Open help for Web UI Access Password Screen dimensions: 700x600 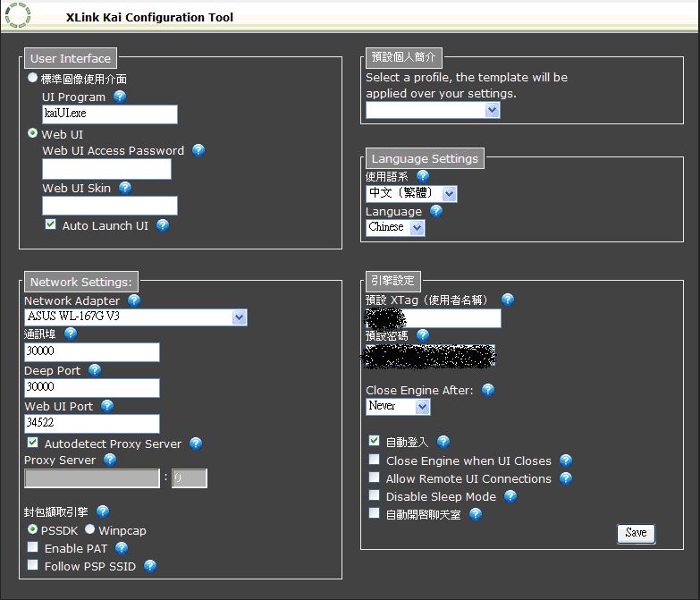pyautogui.click(x=198, y=150)
